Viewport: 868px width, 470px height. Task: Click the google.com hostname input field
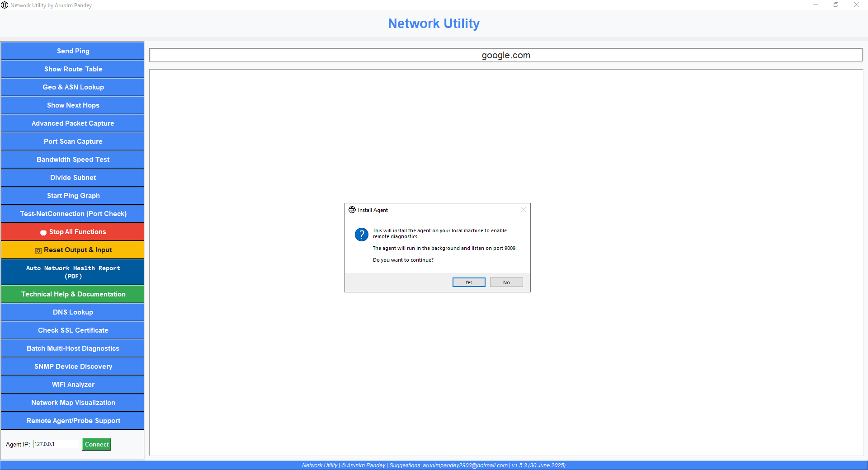pos(506,55)
